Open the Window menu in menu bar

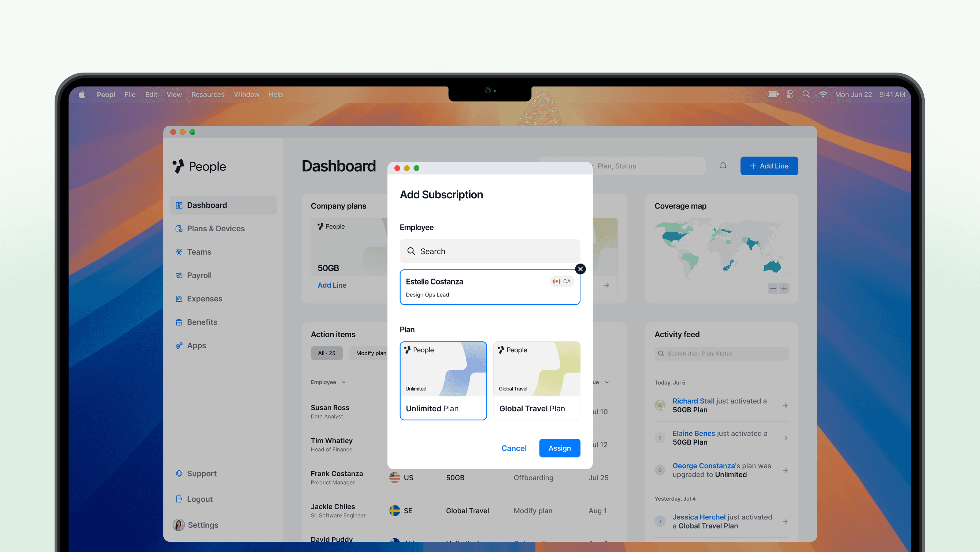246,95
